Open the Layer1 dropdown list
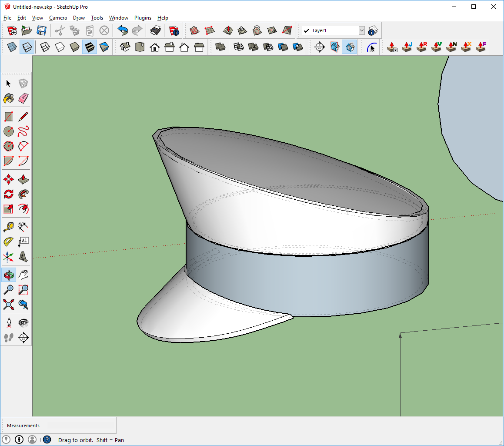 point(361,30)
